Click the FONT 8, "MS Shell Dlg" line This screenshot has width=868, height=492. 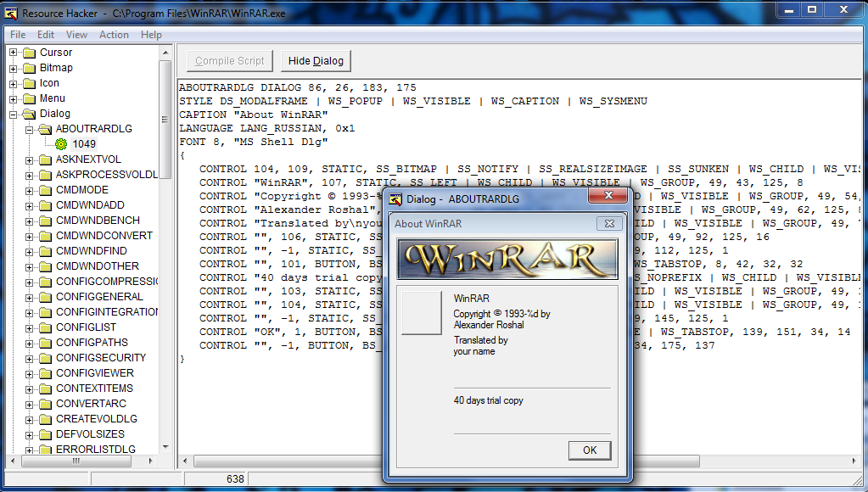click(254, 142)
